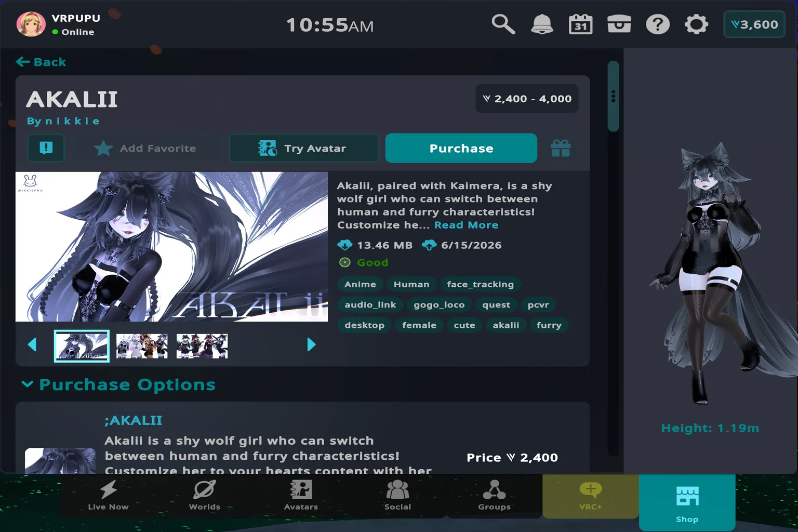
Task: Click the audio_link tag
Action: (x=370, y=304)
